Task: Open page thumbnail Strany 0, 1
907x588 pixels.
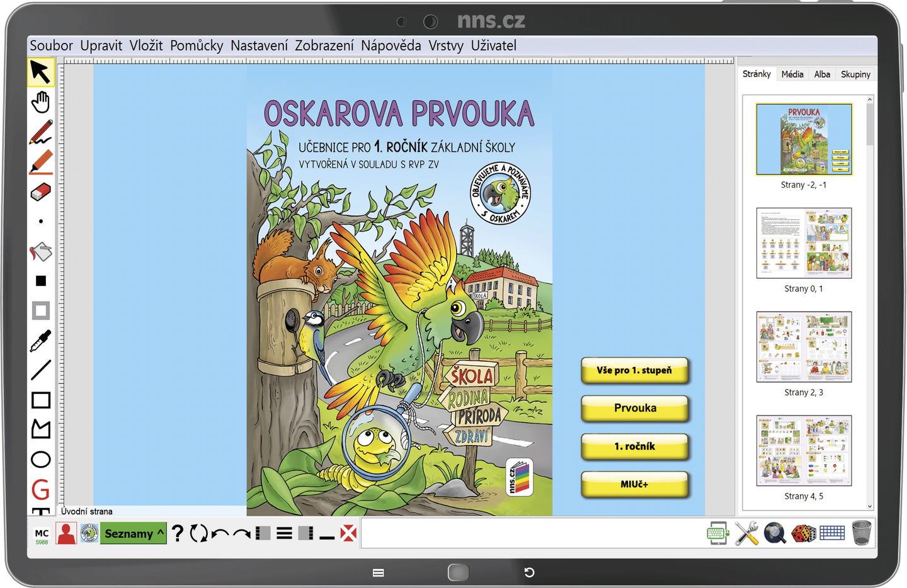Action: pyautogui.click(x=804, y=243)
